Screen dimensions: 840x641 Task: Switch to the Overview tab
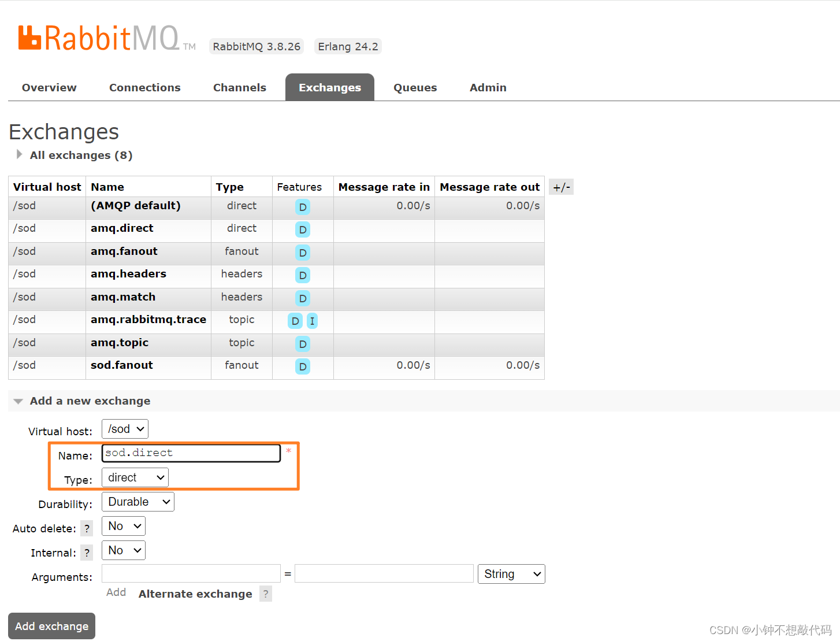tap(49, 87)
